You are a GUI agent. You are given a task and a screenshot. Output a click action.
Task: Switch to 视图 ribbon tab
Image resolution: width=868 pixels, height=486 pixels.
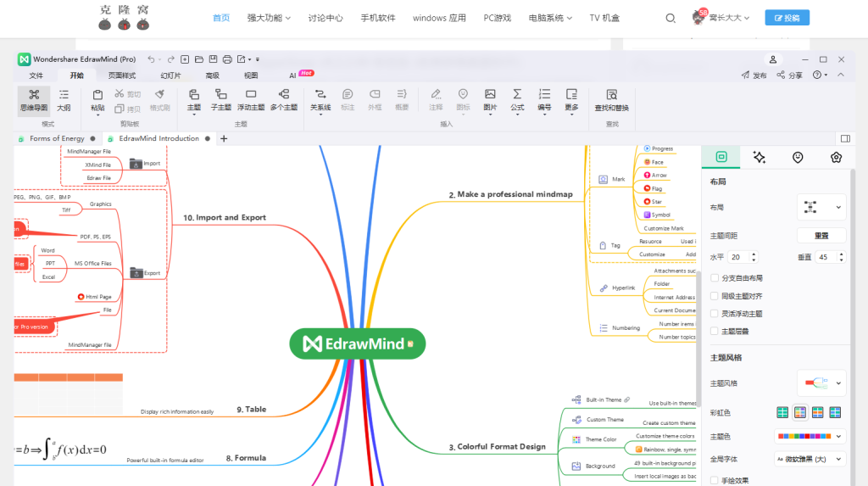click(x=251, y=75)
